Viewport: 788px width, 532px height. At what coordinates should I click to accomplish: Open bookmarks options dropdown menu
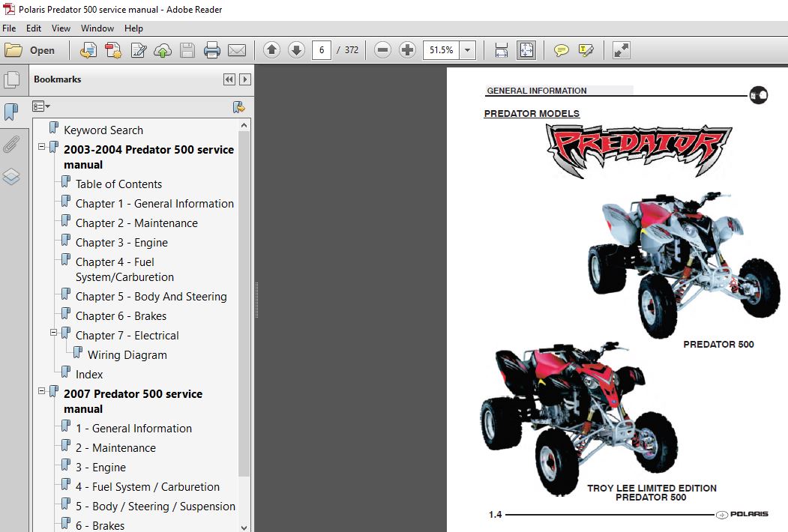click(40, 106)
